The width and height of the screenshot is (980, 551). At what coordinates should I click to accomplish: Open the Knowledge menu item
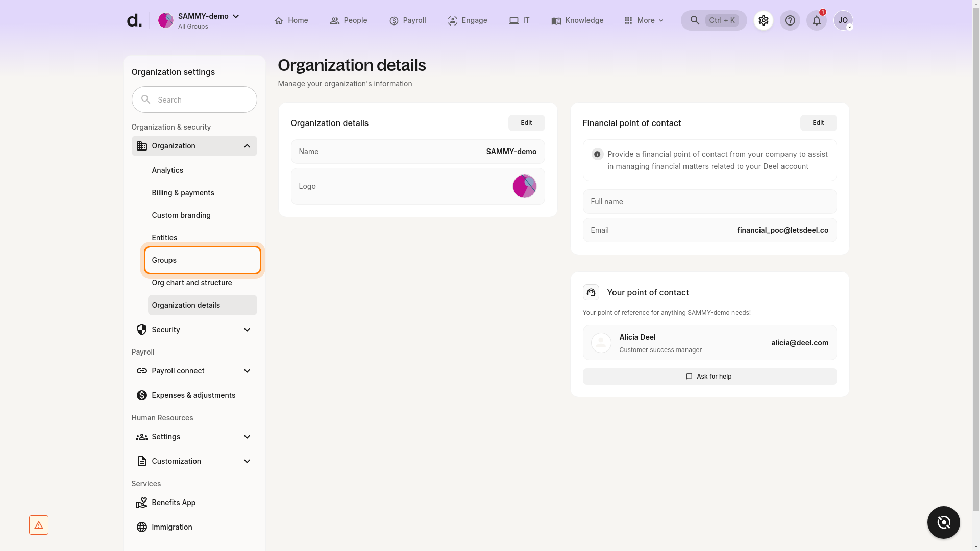577,20
